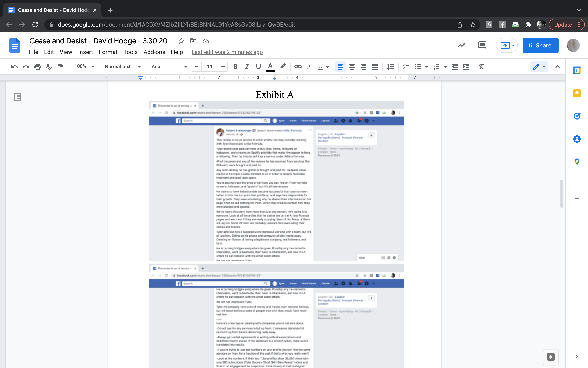588x368 pixels.
Task: Check the cloud save status icon
Action: point(206,41)
